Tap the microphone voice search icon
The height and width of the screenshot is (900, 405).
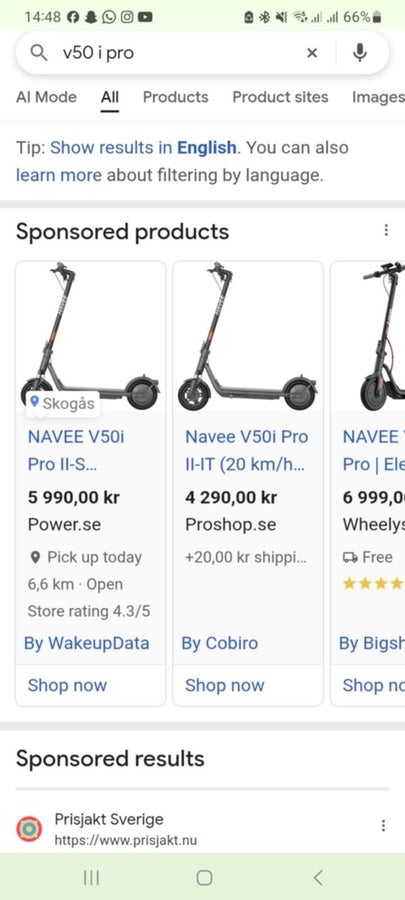click(x=360, y=53)
